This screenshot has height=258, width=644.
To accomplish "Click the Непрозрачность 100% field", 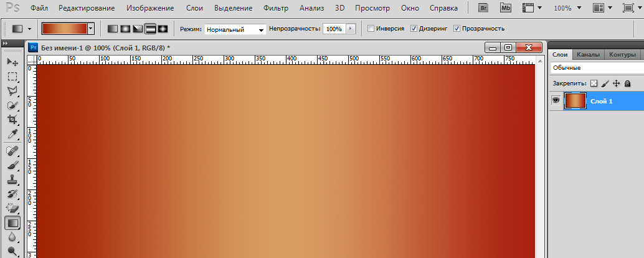I will (334, 29).
